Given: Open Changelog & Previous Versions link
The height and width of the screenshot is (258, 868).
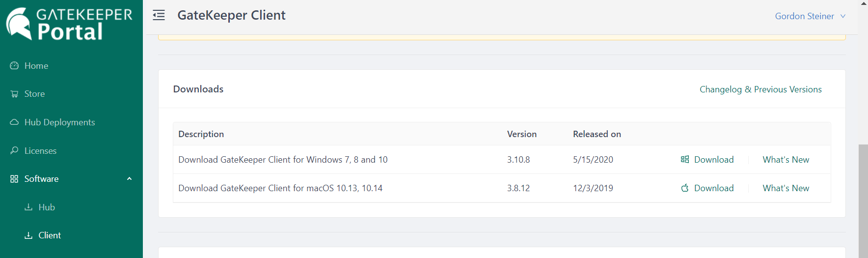Looking at the screenshot, I should [x=760, y=89].
